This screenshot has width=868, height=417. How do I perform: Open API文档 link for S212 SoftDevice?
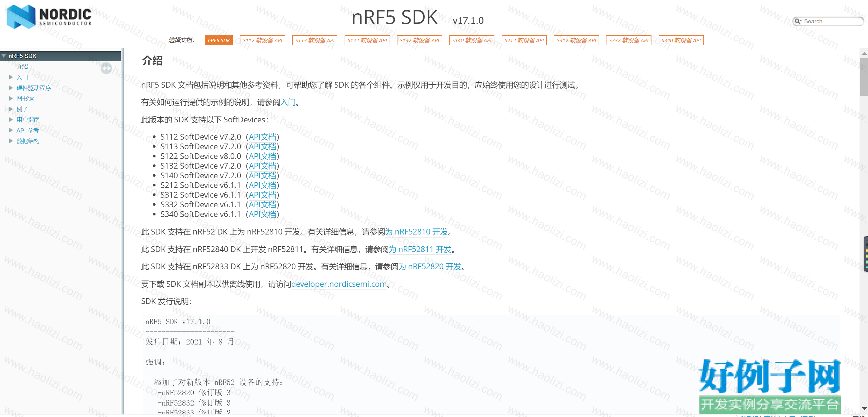[x=262, y=185]
